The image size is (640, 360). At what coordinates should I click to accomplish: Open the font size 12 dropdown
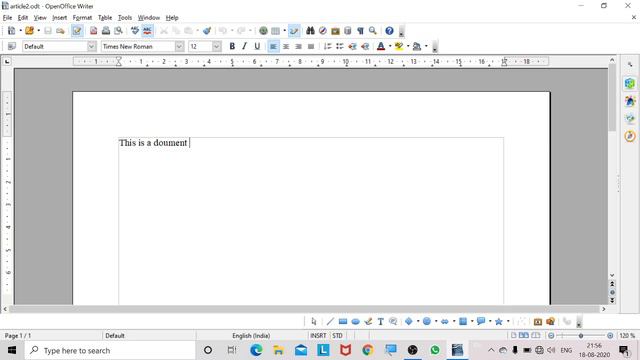tap(217, 47)
